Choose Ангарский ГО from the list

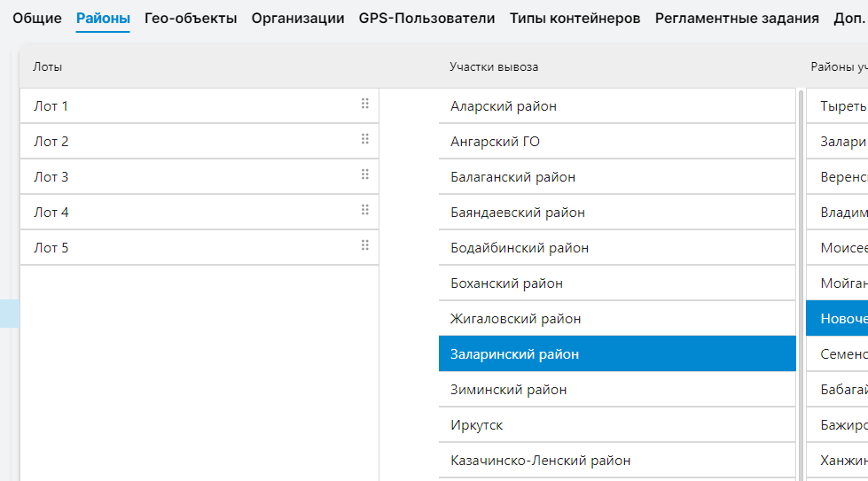[x=616, y=142]
